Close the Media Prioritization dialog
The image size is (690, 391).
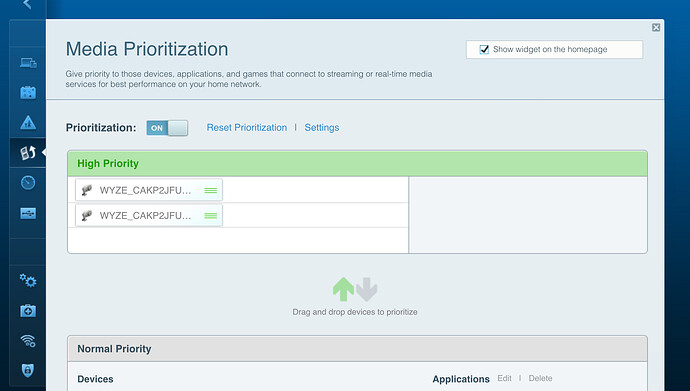click(x=656, y=28)
